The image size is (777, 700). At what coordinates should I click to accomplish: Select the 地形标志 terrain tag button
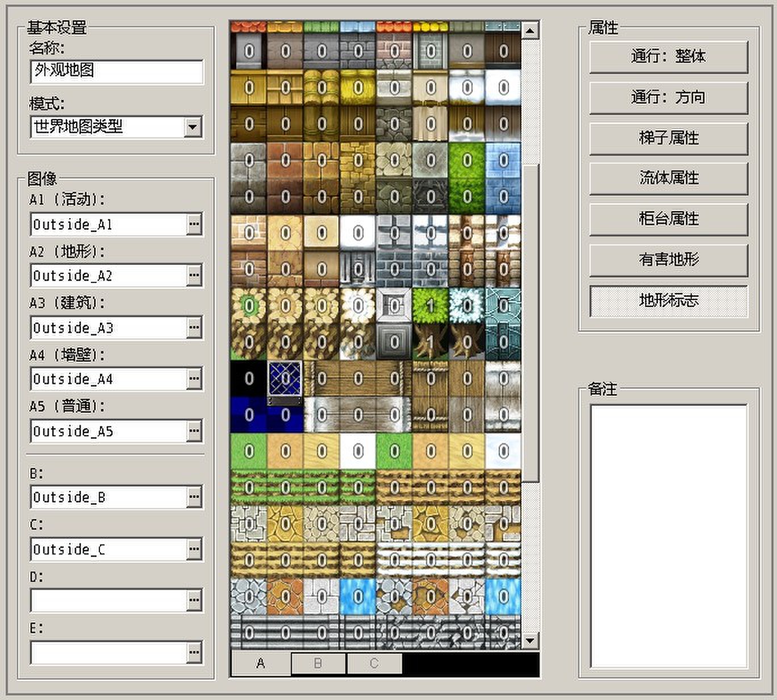pyautogui.click(x=669, y=301)
